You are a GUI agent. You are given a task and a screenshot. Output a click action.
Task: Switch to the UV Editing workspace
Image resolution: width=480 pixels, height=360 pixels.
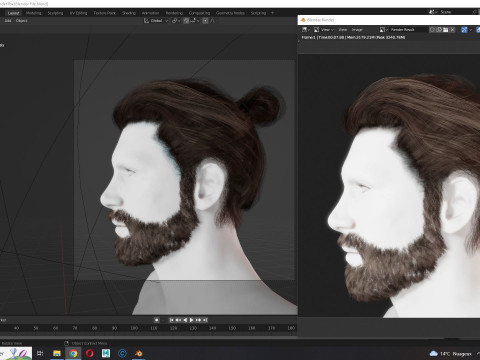point(78,13)
